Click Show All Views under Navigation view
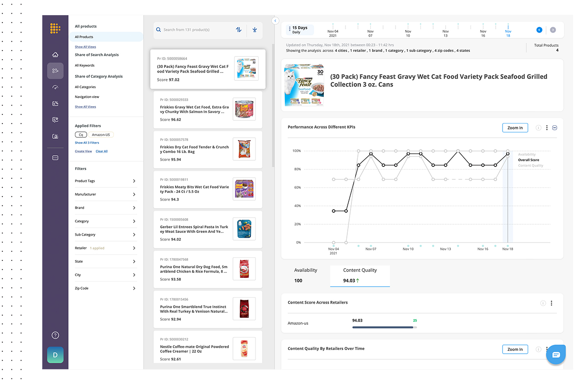 pos(85,107)
